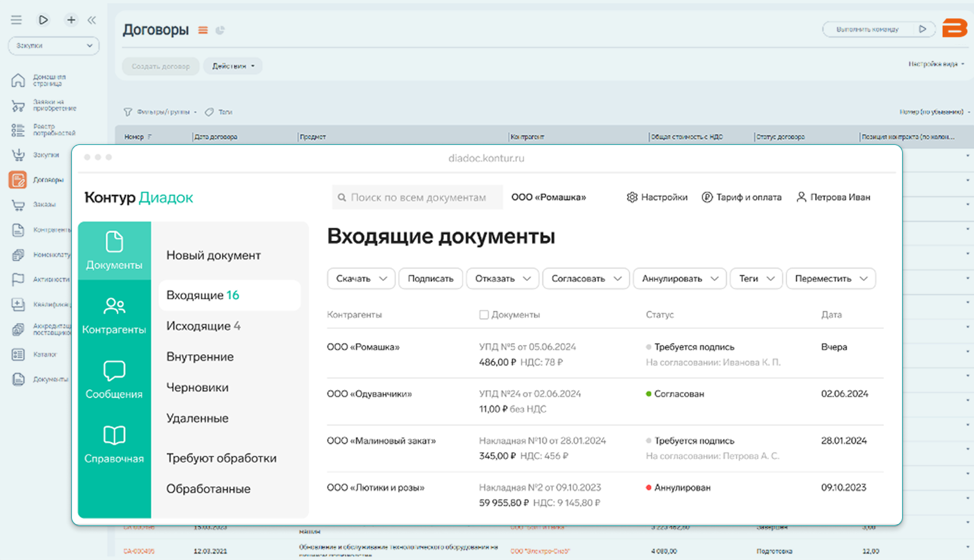Click Новый документ in Диадок
Image resolution: width=974 pixels, height=560 pixels.
point(213,255)
